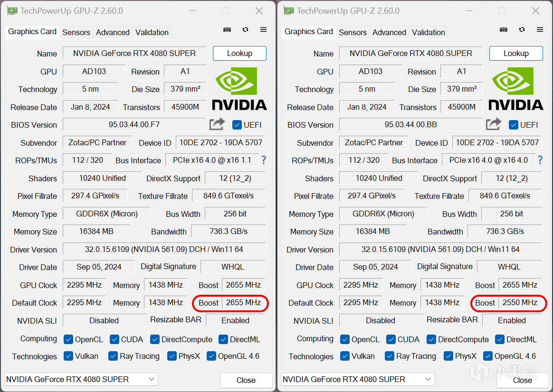Screen dimensions: 553x392
Task: Toggle CUDA checkbox in left window
Action: [114, 339]
